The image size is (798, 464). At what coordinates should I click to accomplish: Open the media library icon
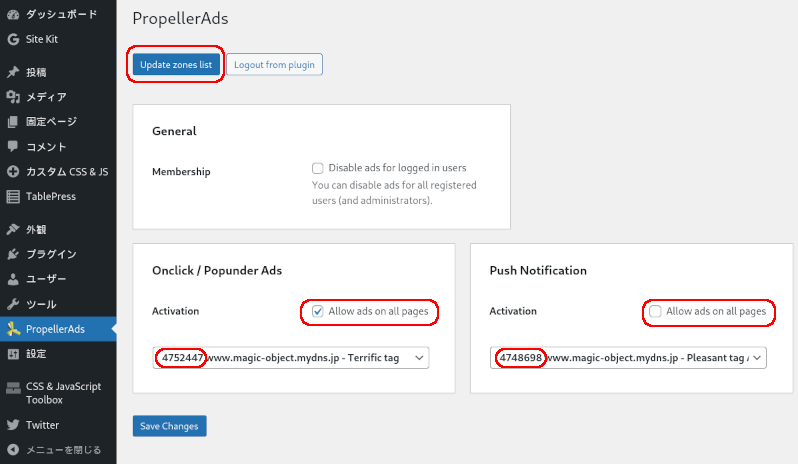point(13,97)
